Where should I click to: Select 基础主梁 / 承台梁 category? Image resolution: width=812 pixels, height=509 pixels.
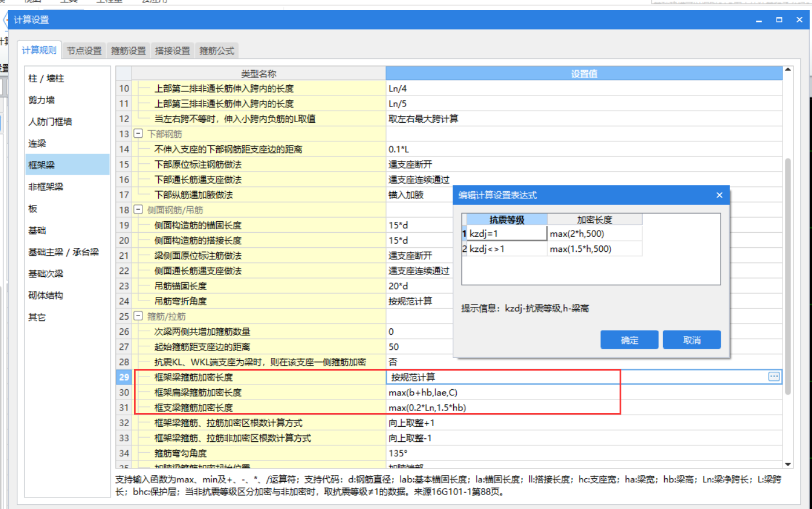[x=67, y=252]
